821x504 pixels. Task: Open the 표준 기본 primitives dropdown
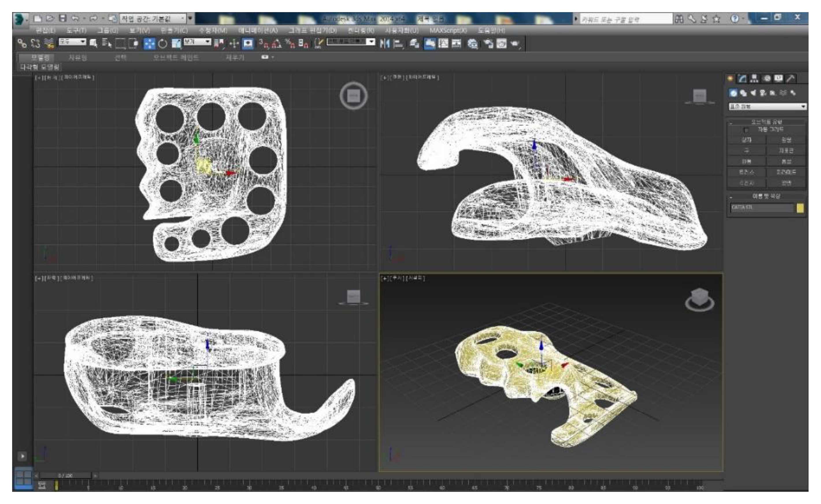(x=767, y=107)
